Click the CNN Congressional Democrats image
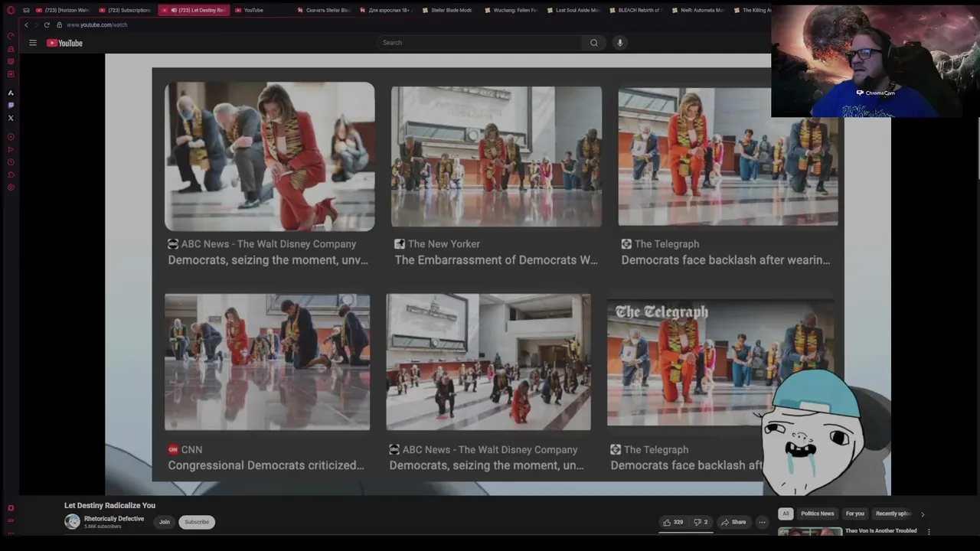980x551 pixels. click(x=267, y=362)
